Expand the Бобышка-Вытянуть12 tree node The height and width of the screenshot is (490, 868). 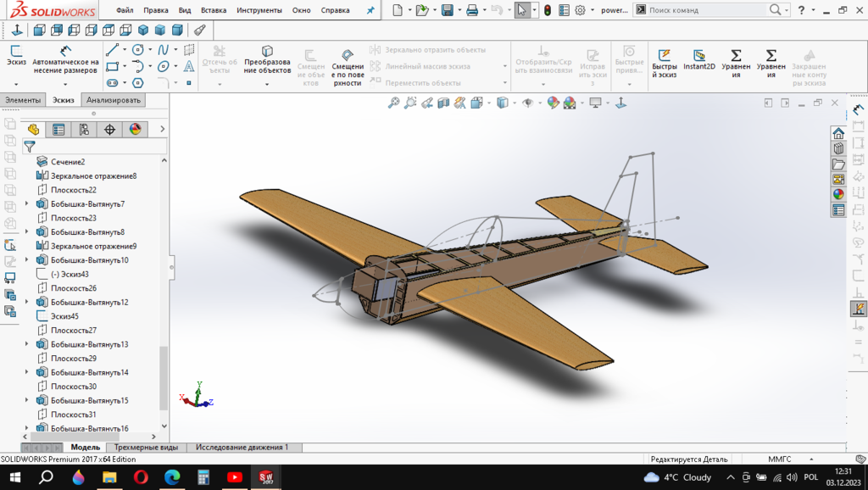click(26, 302)
